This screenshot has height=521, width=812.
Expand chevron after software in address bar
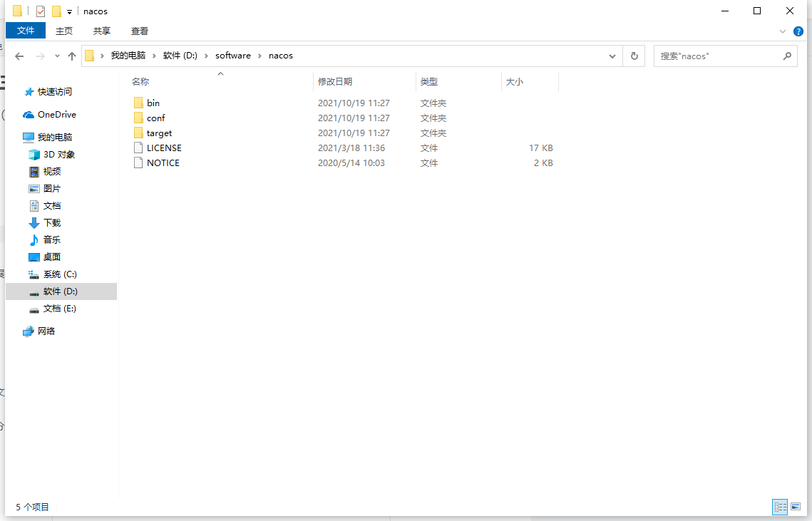259,56
